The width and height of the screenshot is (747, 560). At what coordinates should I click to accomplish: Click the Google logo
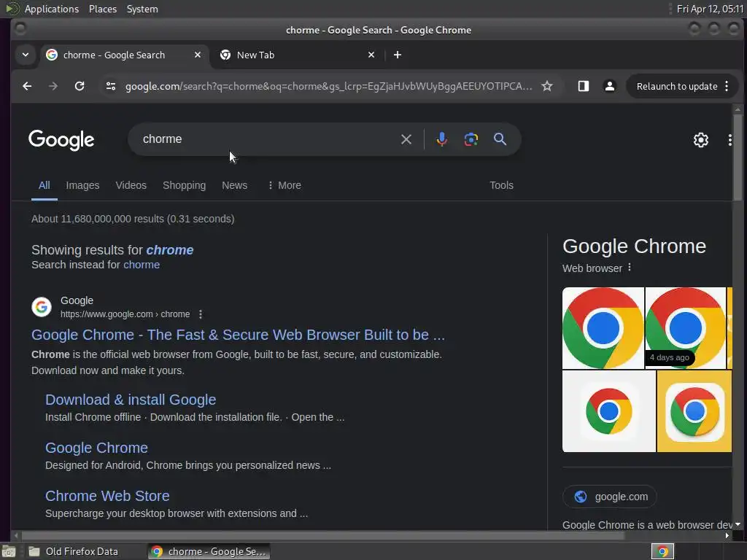coord(61,140)
